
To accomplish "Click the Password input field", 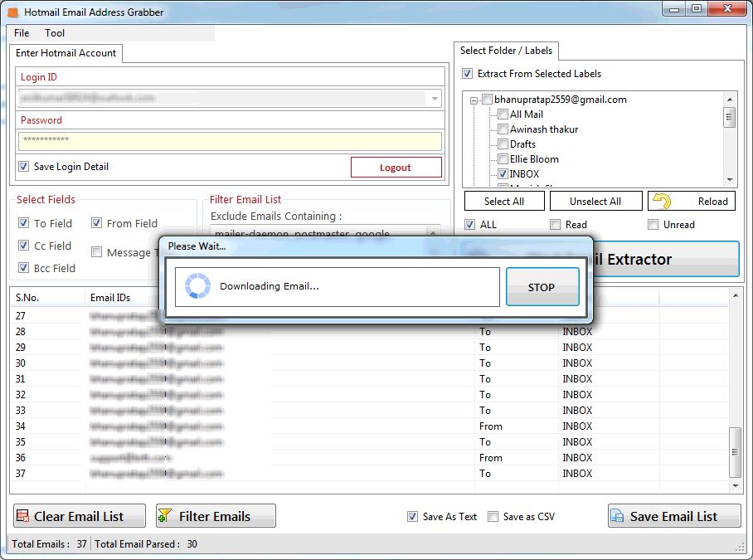I will tap(230, 141).
